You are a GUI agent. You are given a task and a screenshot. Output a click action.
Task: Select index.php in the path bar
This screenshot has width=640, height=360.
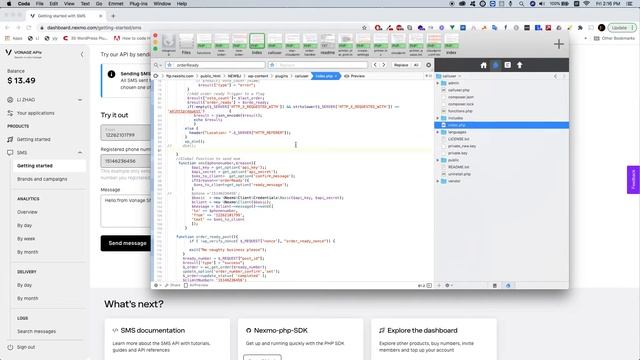pyautogui.click(x=325, y=76)
